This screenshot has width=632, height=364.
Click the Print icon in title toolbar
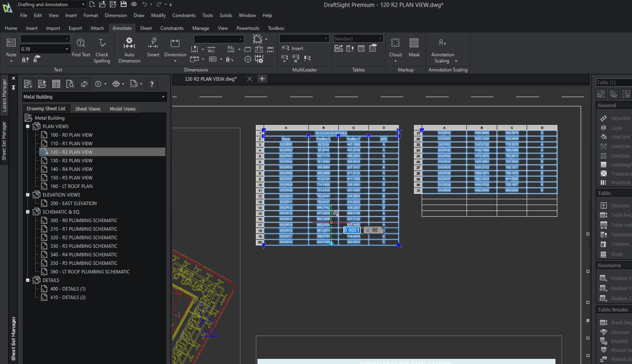(134, 4)
